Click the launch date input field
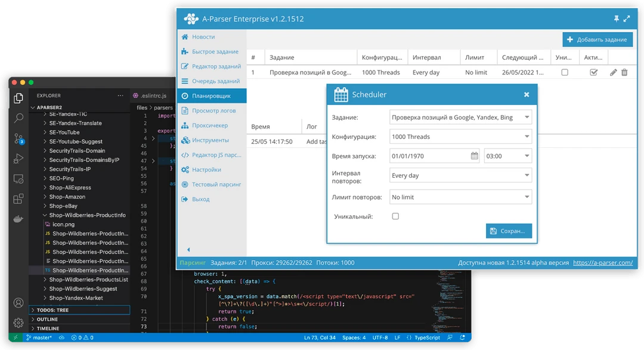 click(x=429, y=156)
